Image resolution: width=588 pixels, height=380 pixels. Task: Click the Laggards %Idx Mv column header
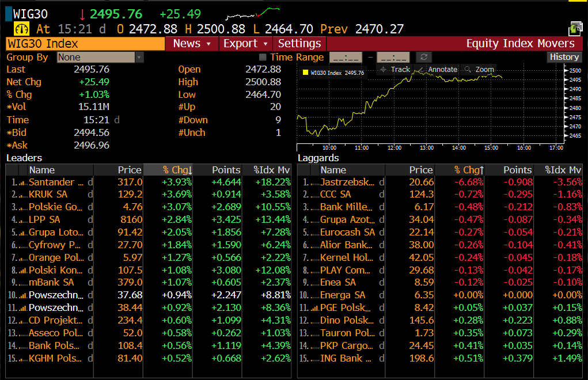click(559, 170)
